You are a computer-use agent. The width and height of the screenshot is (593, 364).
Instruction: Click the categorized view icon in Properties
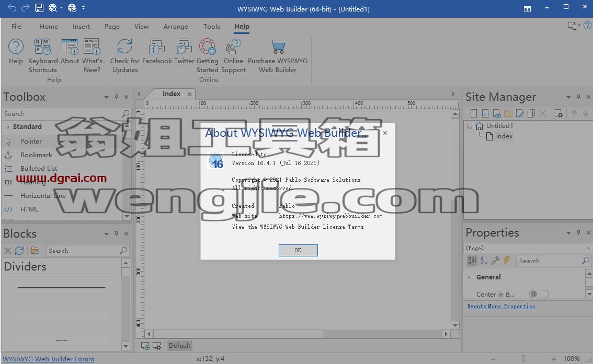(x=472, y=260)
